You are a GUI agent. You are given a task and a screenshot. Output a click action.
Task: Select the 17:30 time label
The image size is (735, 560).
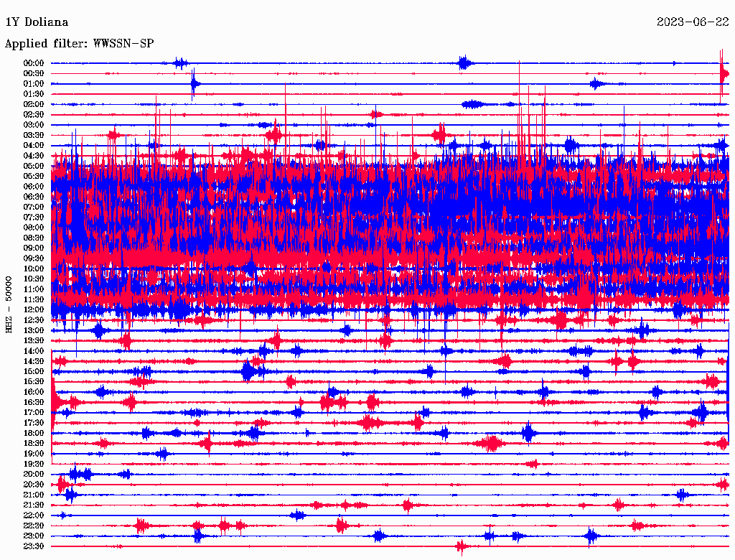point(34,423)
